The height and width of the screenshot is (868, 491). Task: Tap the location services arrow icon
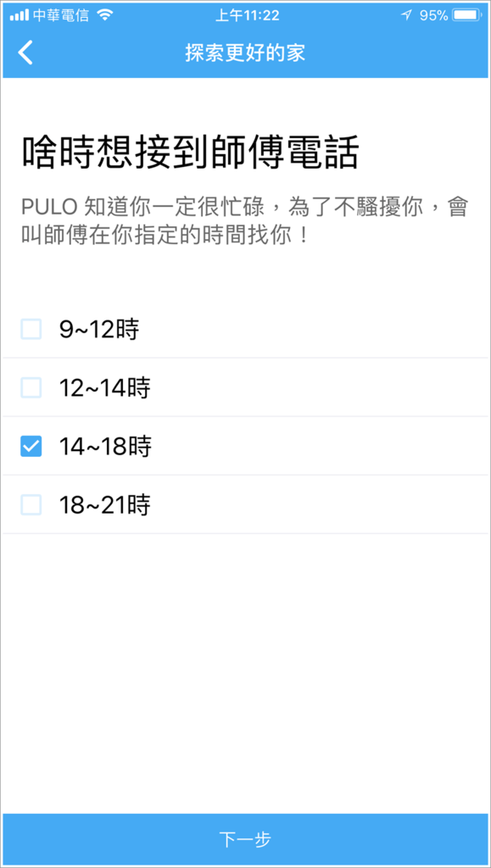[x=407, y=15]
